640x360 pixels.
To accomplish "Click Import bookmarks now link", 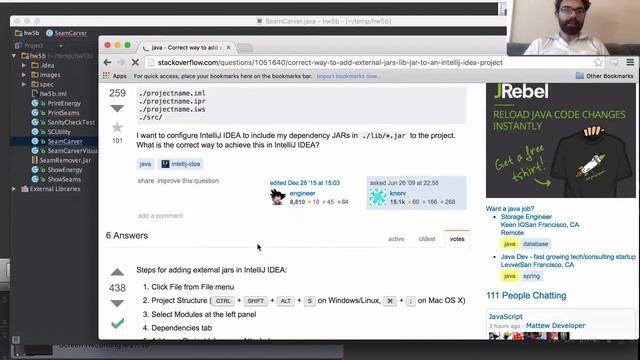I will tap(348, 76).
